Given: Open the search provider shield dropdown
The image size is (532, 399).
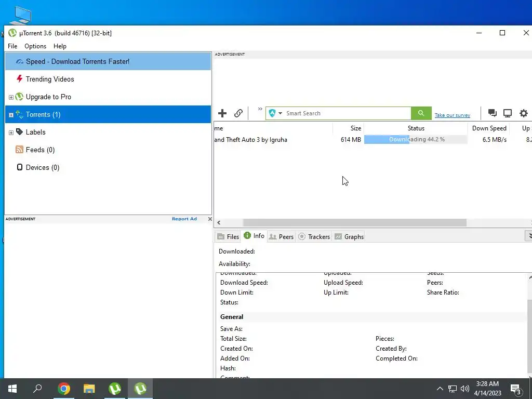Looking at the screenshot, I should click(275, 113).
